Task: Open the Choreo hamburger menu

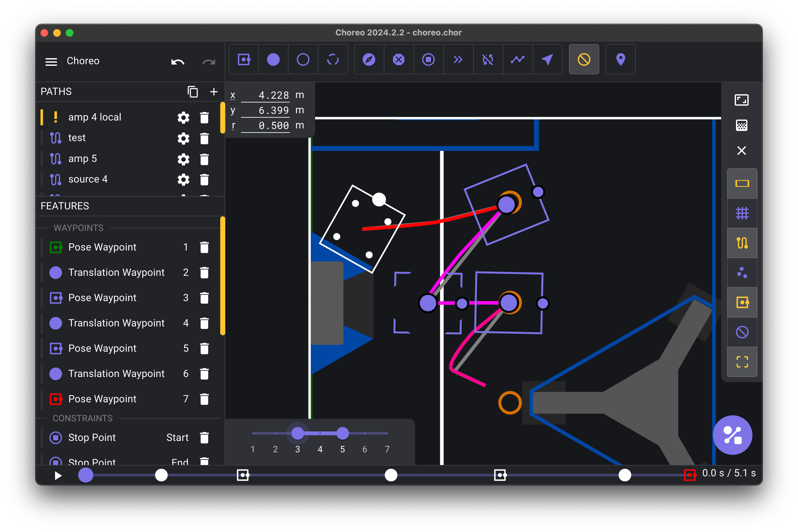Action: [x=51, y=61]
